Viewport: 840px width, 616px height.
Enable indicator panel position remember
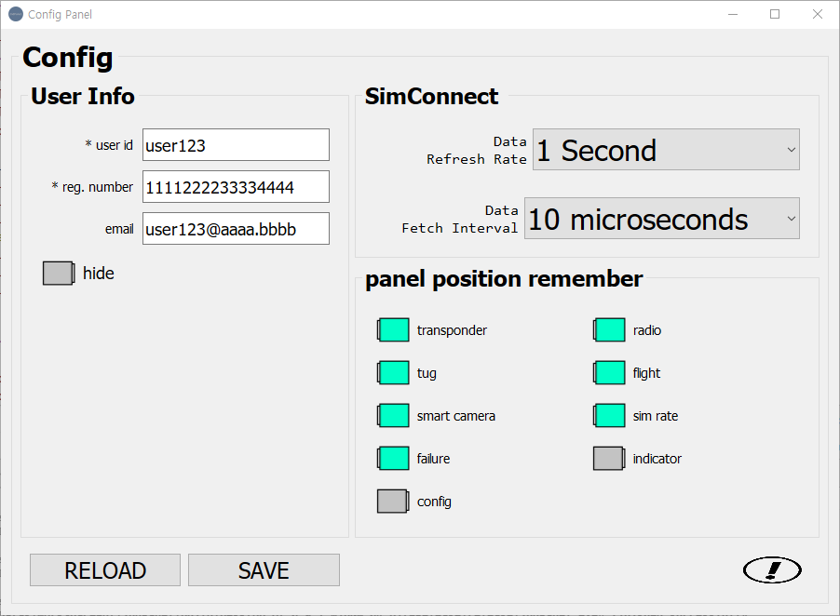click(x=609, y=459)
